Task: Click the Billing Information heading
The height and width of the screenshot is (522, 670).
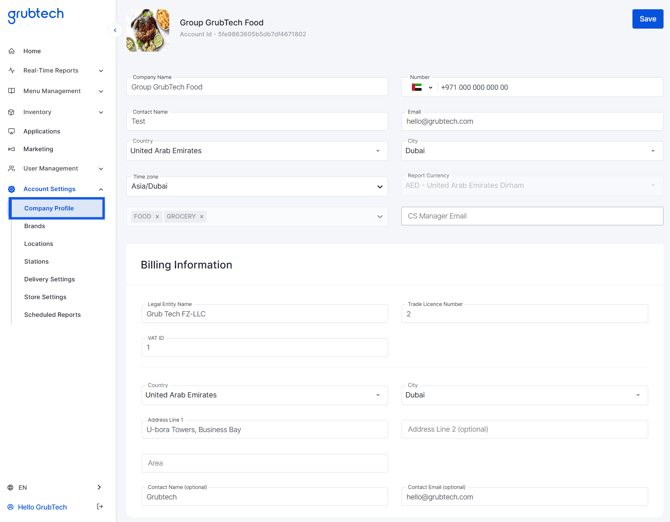Action: click(x=186, y=265)
